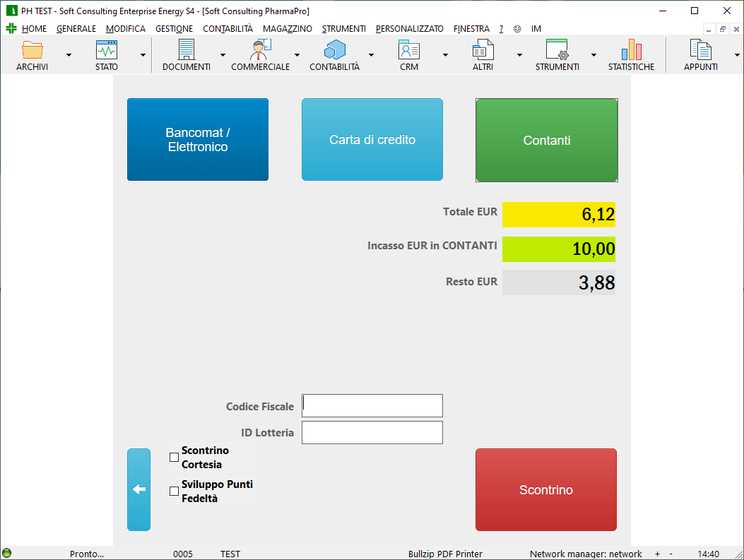Open the STATISTICHE bar chart icon
This screenshot has height=560, width=744.
(631, 50)
